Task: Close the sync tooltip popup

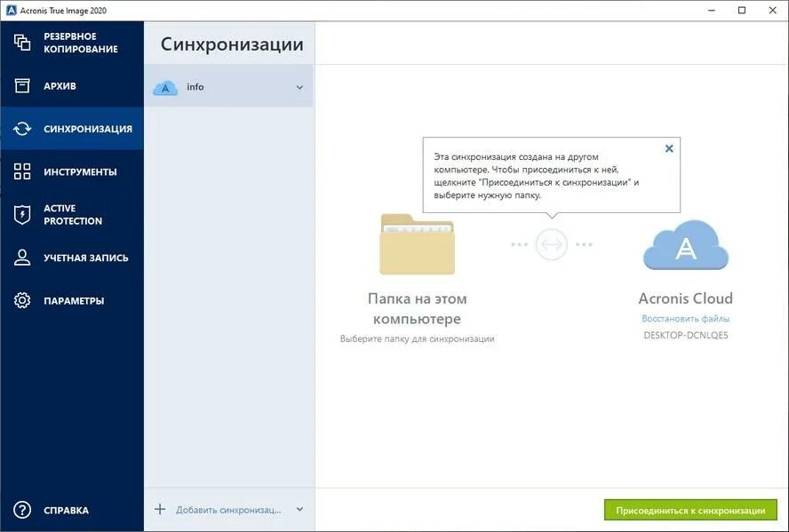Action: pos(669,148)
